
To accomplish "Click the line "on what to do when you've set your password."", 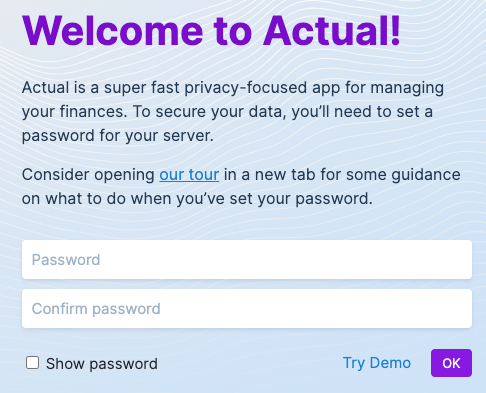I will pyautogui.click(x=197, y=199).
